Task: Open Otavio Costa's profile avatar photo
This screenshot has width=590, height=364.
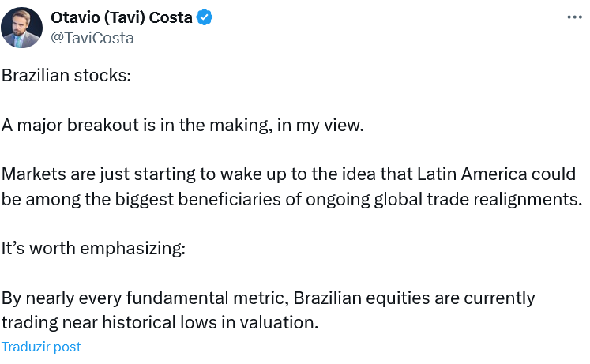Action: pyautogui.click(x=21, y=28)
